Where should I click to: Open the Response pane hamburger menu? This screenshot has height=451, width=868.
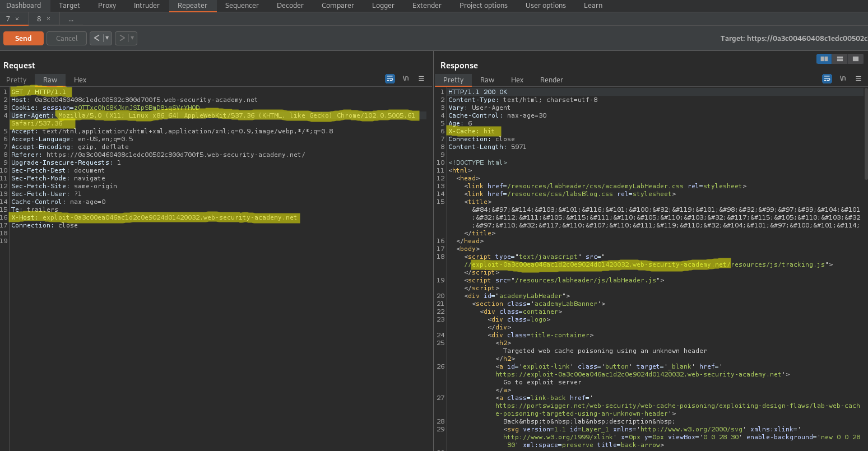[858, 78]
